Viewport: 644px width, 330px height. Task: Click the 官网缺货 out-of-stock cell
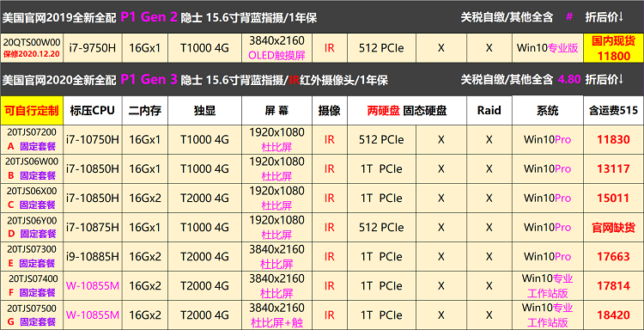(x=614, y=227)
